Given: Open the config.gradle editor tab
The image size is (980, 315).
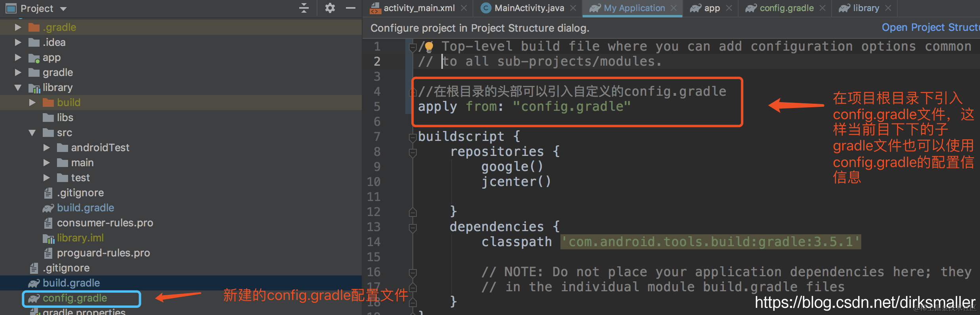Looking at the screenshot, I should (x=786, y=8).
